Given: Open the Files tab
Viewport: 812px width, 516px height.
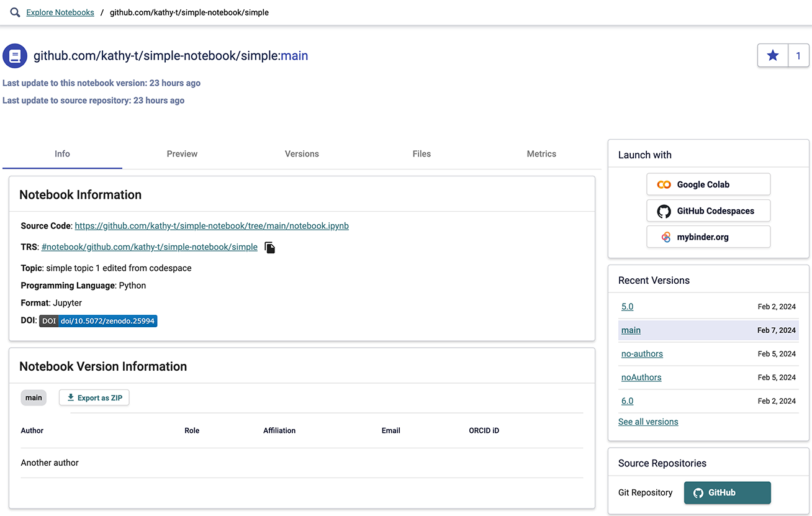Looking at the screenshot, I should point(422,154).
